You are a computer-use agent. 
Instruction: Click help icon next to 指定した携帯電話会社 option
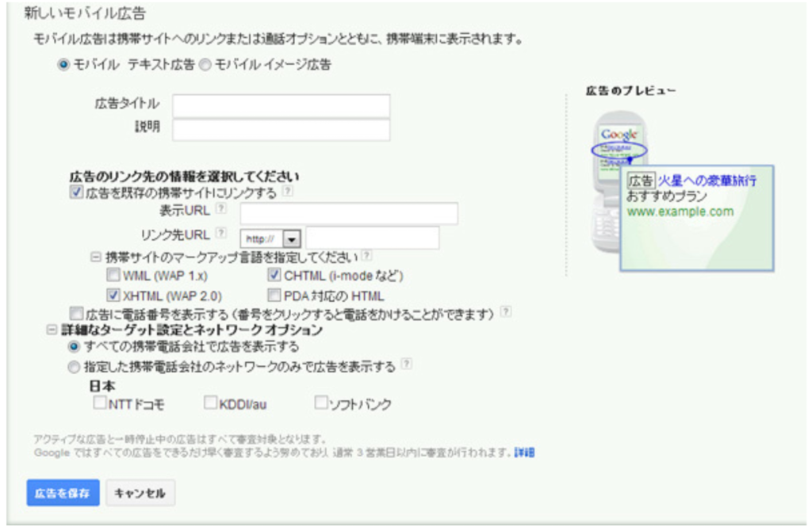coord(407,365)
